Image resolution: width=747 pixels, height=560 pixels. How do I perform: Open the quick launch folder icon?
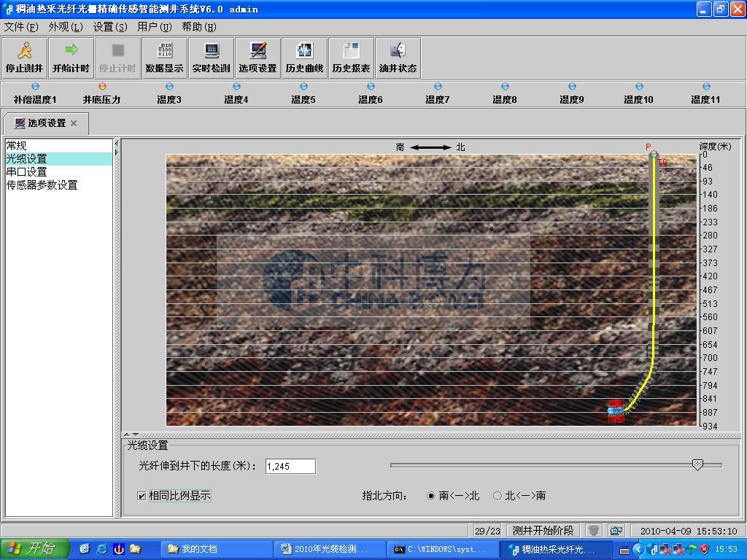pyautogui.click(x=136, y=549)
